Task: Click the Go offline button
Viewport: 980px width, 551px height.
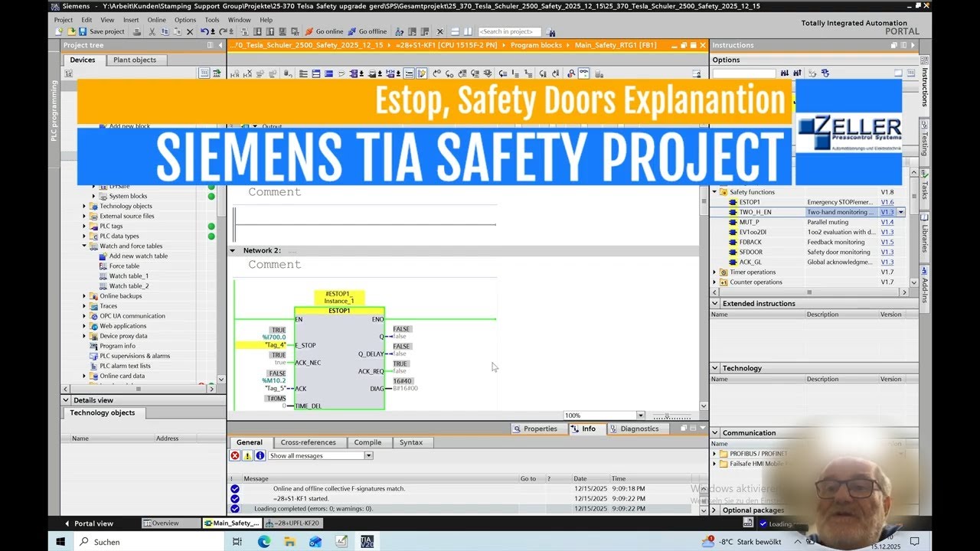Action: point(367,31)
